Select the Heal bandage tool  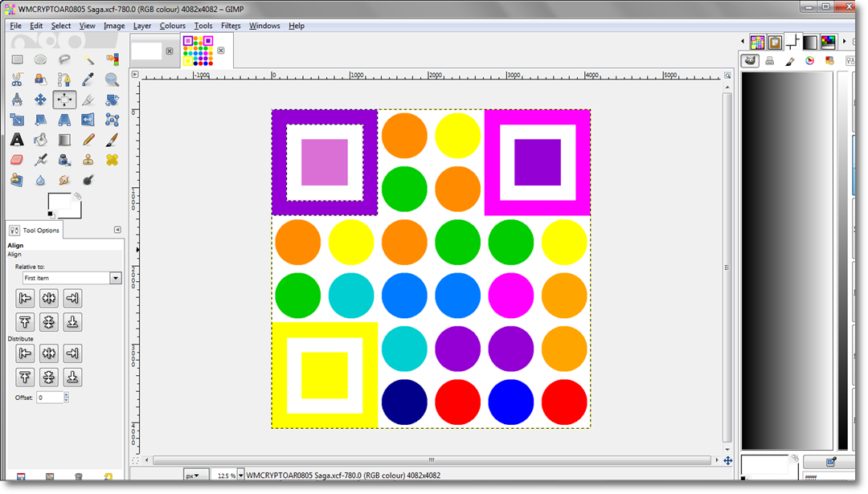pyautogui.click(x=112, y=160)
